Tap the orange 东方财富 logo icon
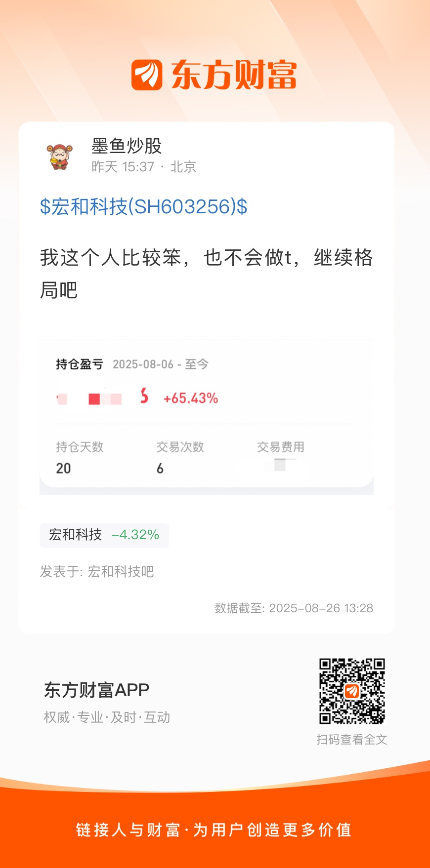This screenshot has width=430, height=868. (147, 75)
